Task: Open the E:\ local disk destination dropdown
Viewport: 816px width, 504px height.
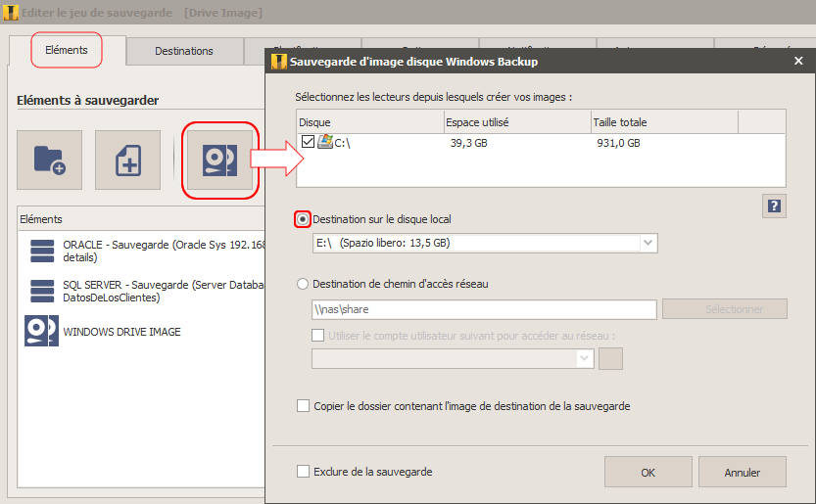Action: point(485,243)
